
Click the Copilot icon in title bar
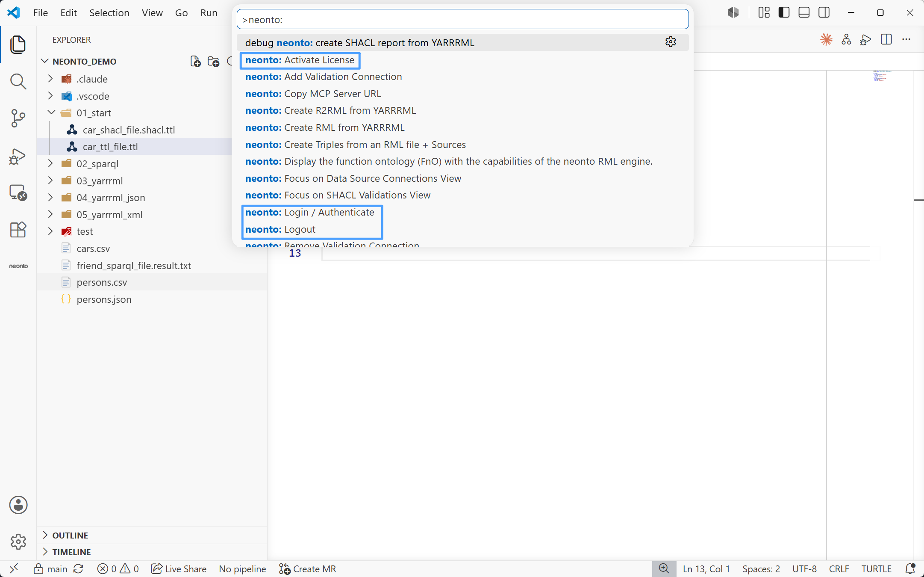tap(733, 13)
